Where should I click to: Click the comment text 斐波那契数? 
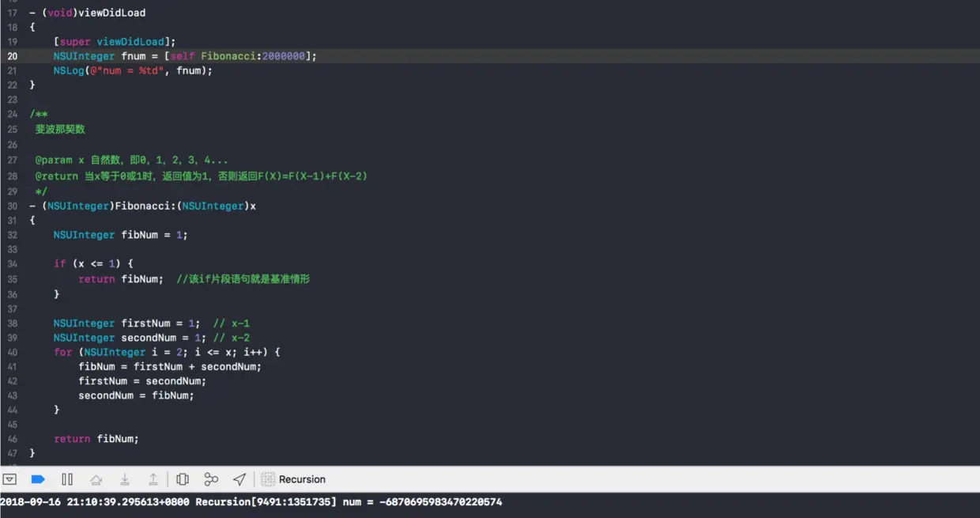pyautogui.click(x=60, y=129)
